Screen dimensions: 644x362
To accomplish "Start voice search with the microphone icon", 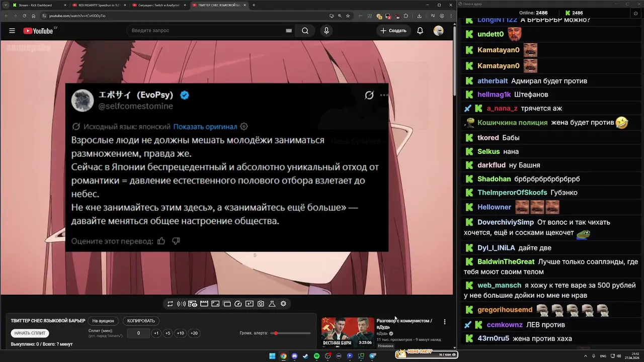I will pos(327,31).
